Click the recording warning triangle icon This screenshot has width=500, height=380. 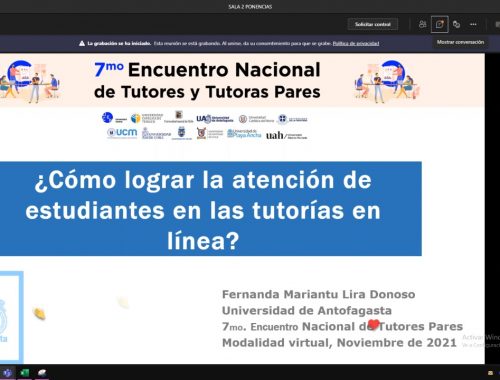(82, 43)
